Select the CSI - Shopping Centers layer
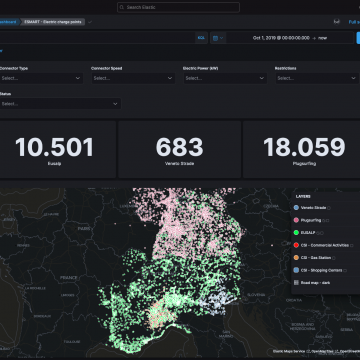360x360 pixels. [321, 270]
